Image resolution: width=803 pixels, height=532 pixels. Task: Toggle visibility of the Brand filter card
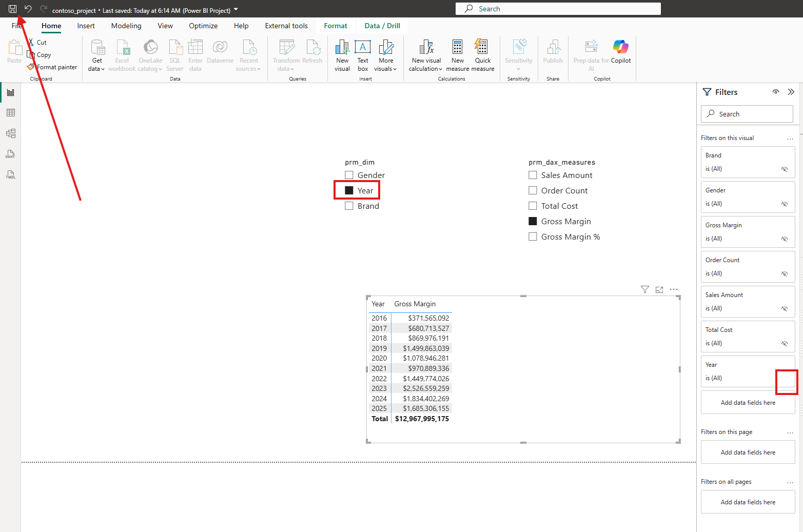click(785, 169)
